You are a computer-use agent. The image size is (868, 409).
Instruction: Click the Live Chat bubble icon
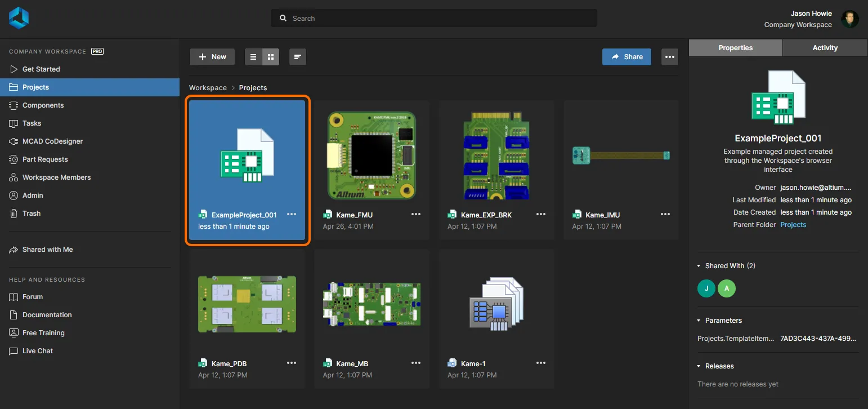pyautogui.click(x=14, y=351)
